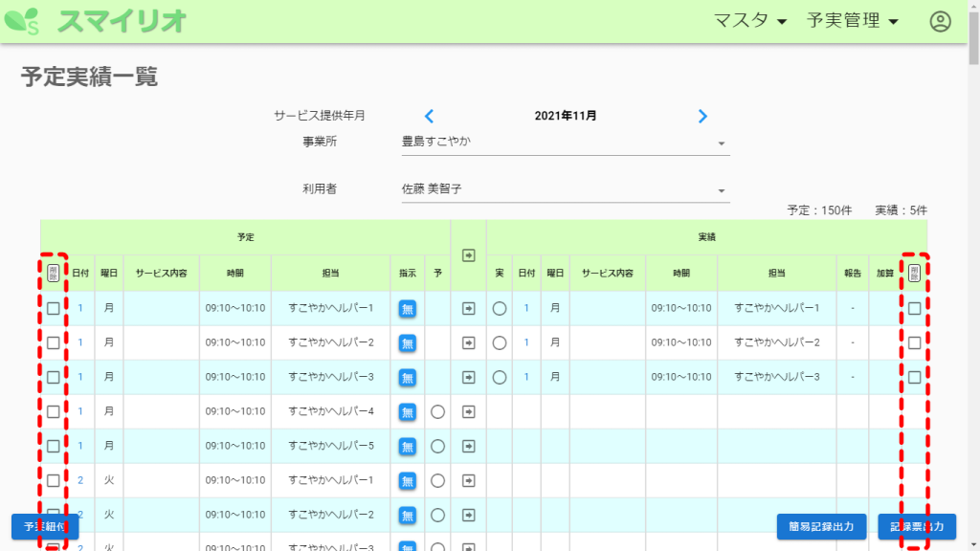The image size is (980, 551).
Task: Open 実績 date link 1 for ヘルパー1
Action: (x=526, y=308)
